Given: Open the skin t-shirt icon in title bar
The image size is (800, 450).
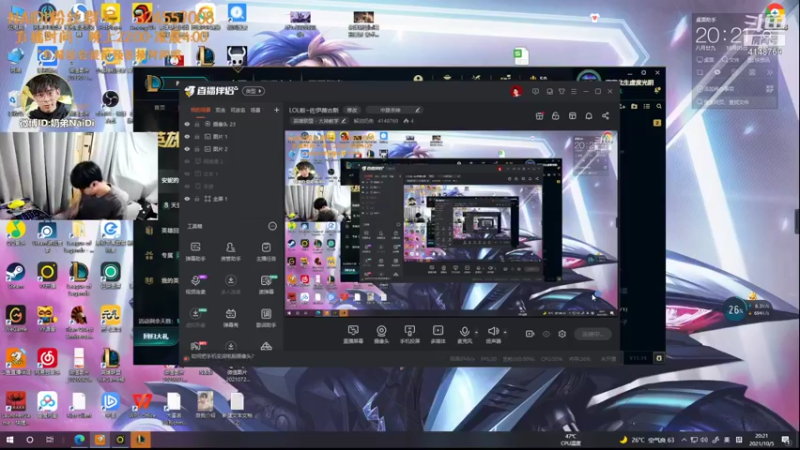Looking at the screenshot, I should (562, 91).
